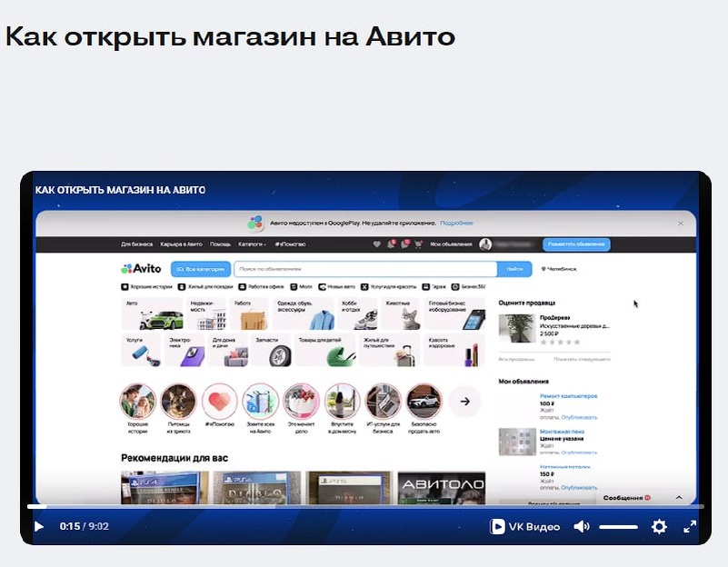Open the Зовите всех на Авито story

point(261,402)
